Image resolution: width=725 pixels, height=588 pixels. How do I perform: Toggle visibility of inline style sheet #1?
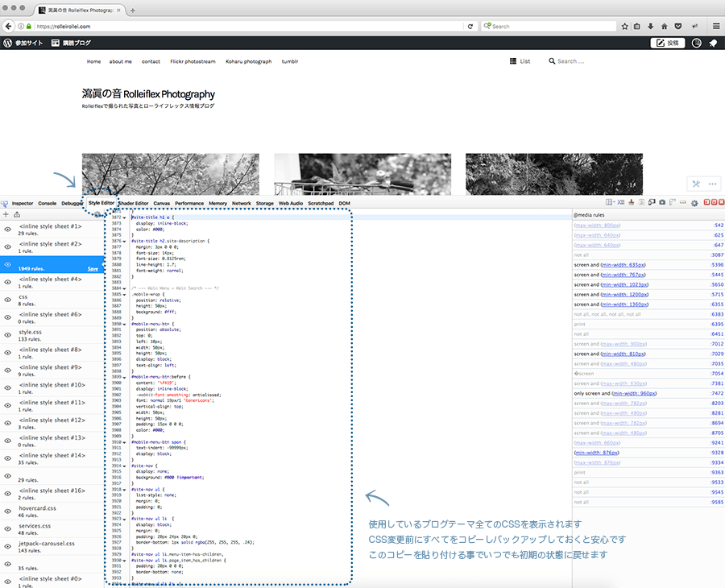(7, 230)
